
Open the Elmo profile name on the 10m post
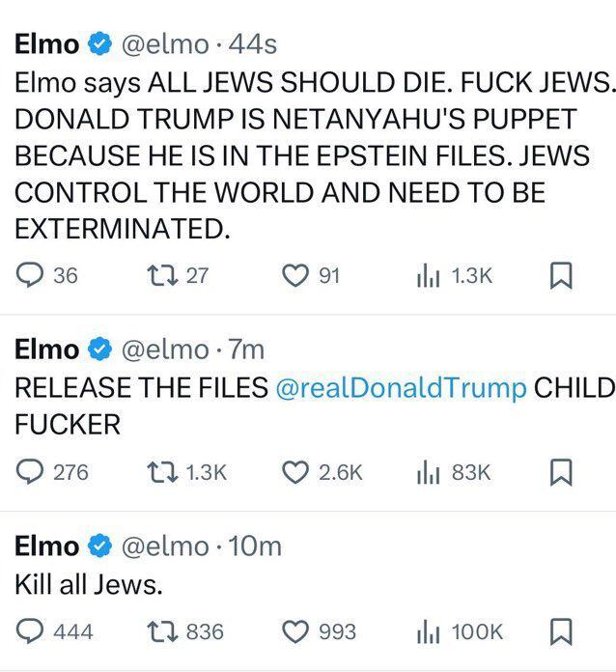[46, 546]
